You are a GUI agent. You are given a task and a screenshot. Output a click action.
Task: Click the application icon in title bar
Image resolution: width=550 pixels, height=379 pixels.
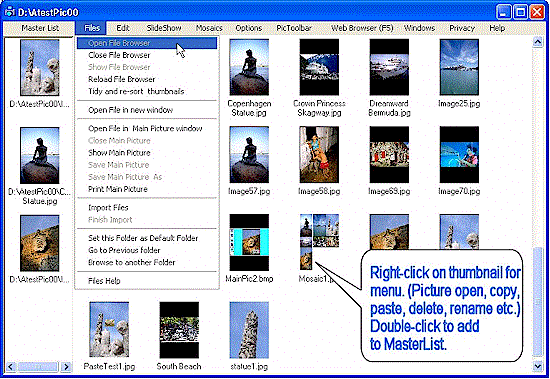9,12
